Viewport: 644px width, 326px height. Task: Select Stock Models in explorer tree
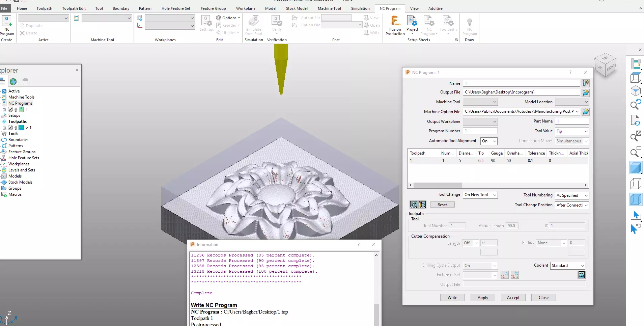coord(20,182)
